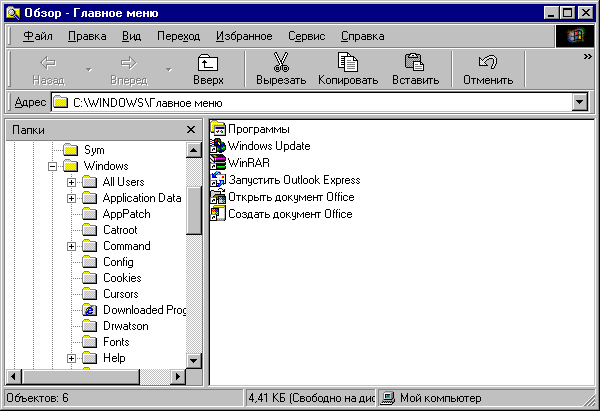Click the Windows logo throbber icon
This screenshot has width=600, height=411.
(x=575, y=36)
